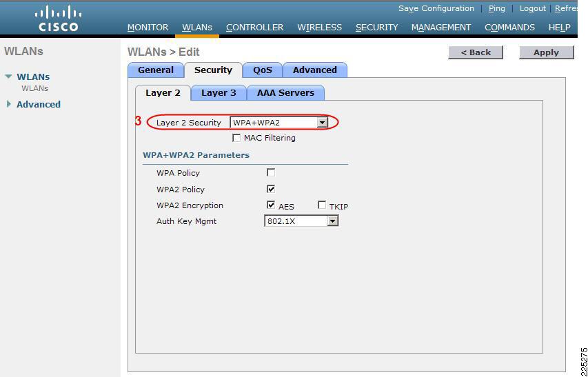Open the WIRELESS menu
Viewport: 588px width, 377px height.
(x=319, y=28)
